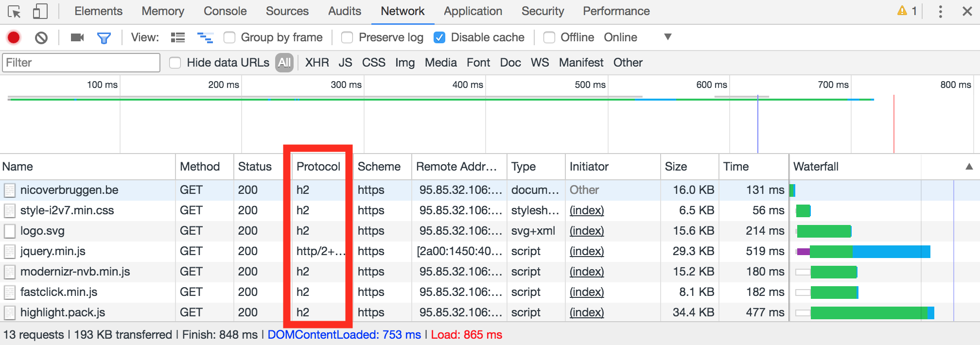980x345 pixels.
Task: Click the file icon beside fastclick.min.js
Action: point(10,292)
